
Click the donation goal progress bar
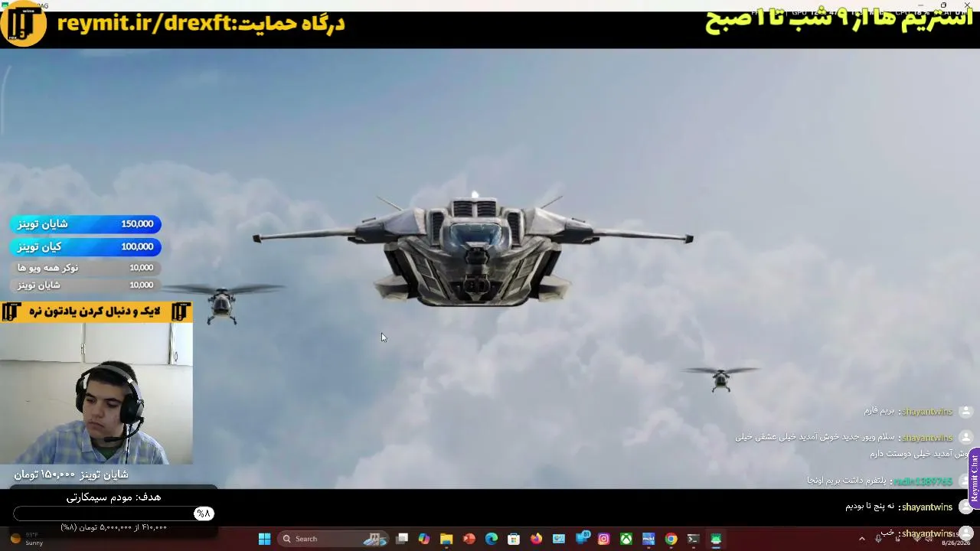(114, 514)
